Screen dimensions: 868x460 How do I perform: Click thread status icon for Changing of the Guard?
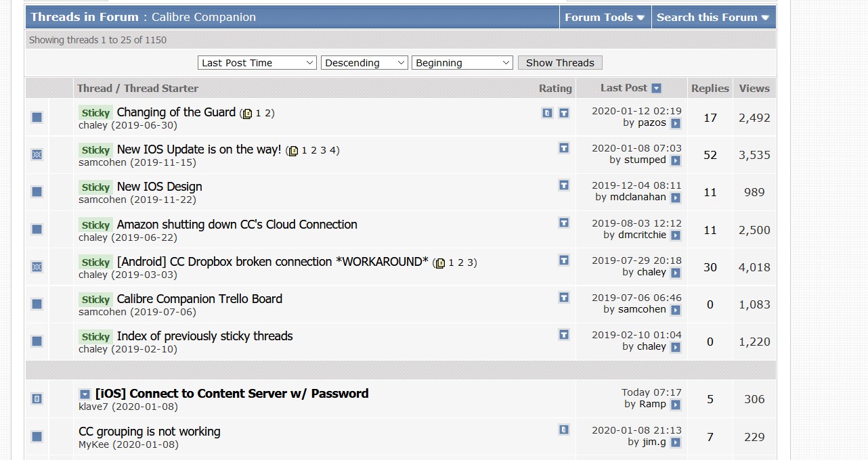coord(37,118)
